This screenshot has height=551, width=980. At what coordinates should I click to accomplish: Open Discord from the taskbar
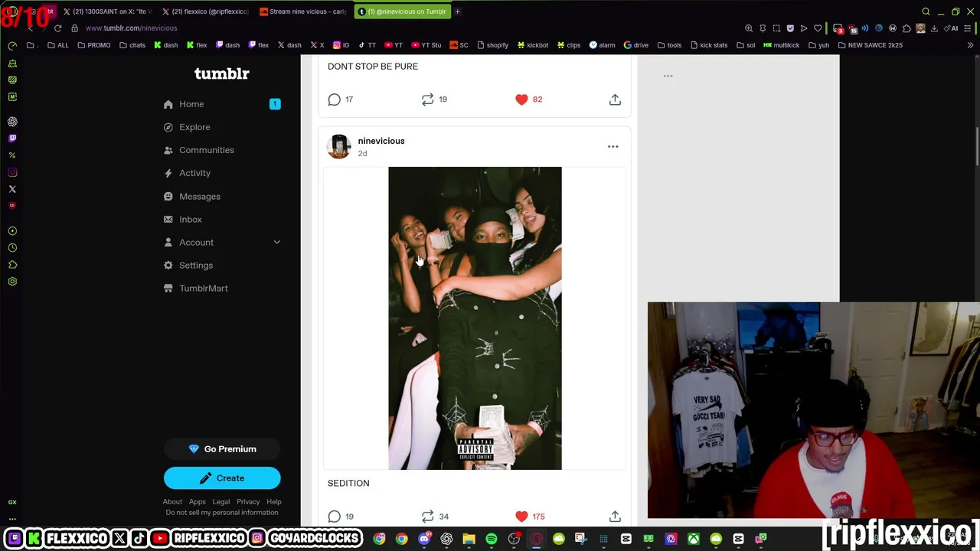pos(424,540)
